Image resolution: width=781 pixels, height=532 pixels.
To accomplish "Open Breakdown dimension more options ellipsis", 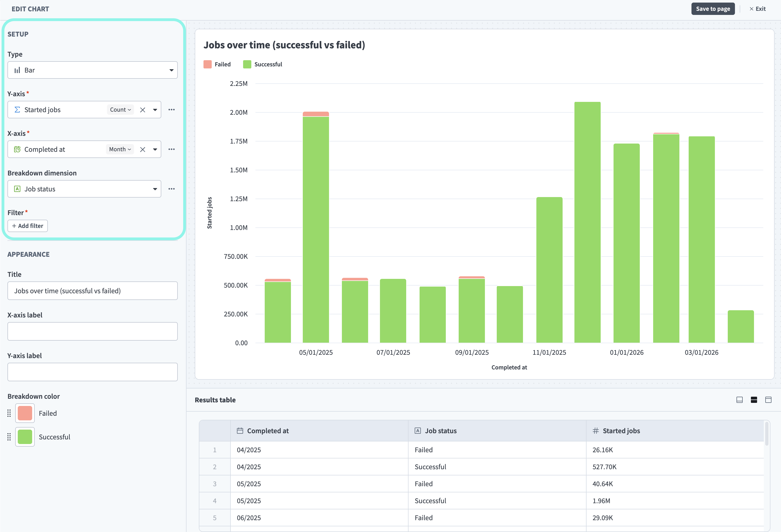I will pos(171,189).
